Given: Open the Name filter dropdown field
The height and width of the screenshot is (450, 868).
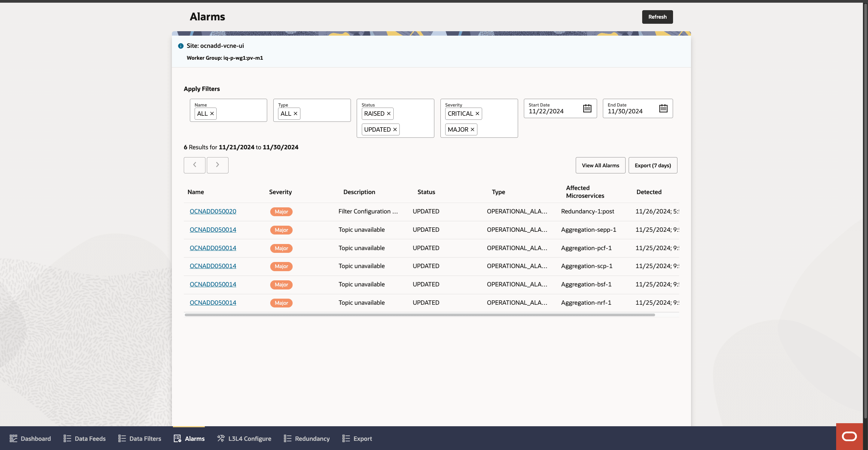Looking at the screenshot, I should [x=229, y=110].
